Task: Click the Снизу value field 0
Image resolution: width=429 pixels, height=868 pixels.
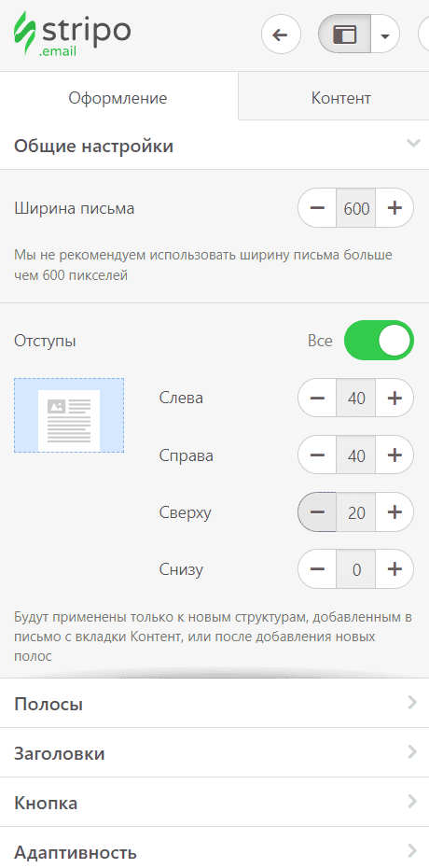Action: [x=356, y=569]
